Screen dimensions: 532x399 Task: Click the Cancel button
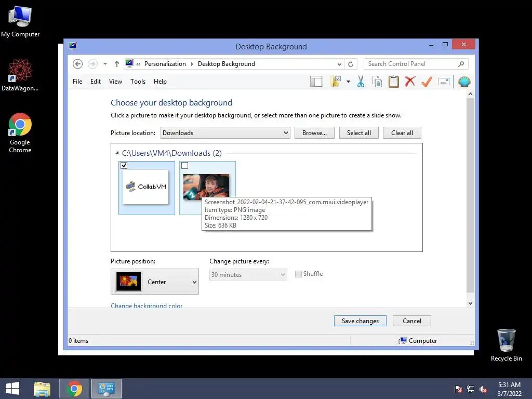click(x=412, y=321)
